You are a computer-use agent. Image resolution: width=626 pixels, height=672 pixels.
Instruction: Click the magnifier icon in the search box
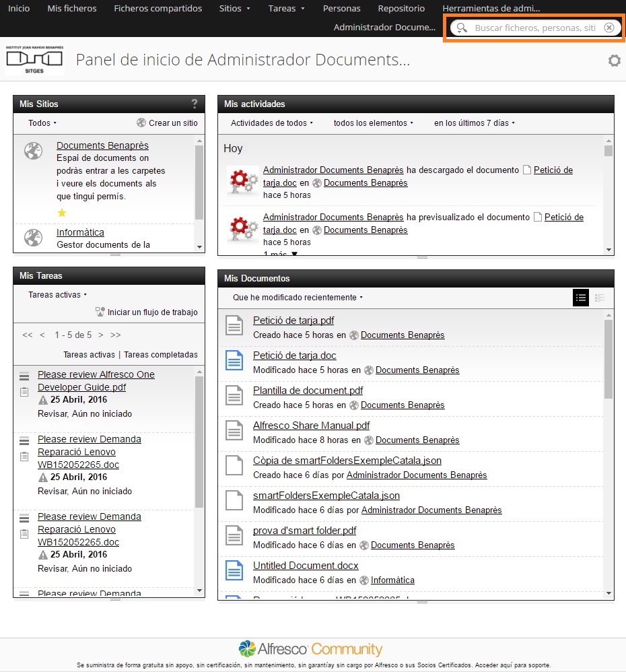click(462, 28)
